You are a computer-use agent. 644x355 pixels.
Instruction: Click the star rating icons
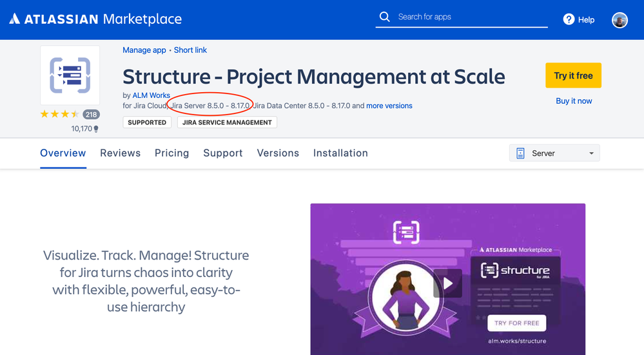(x=59, y=114)
